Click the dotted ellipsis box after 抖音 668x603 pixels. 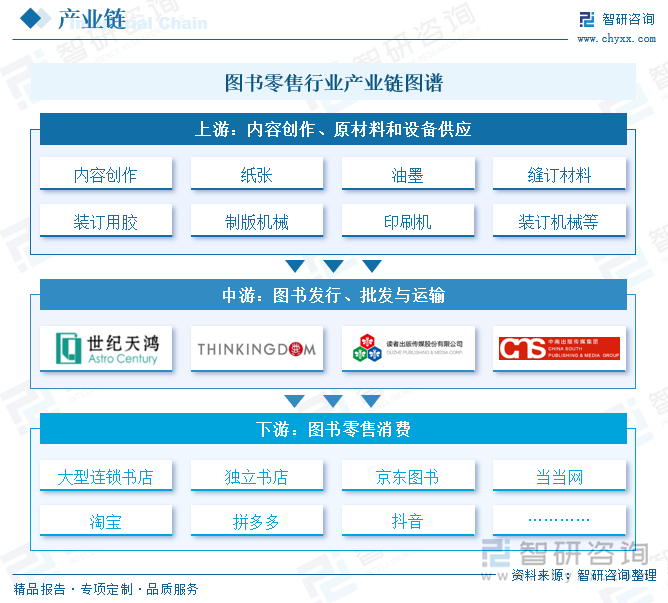559,521
